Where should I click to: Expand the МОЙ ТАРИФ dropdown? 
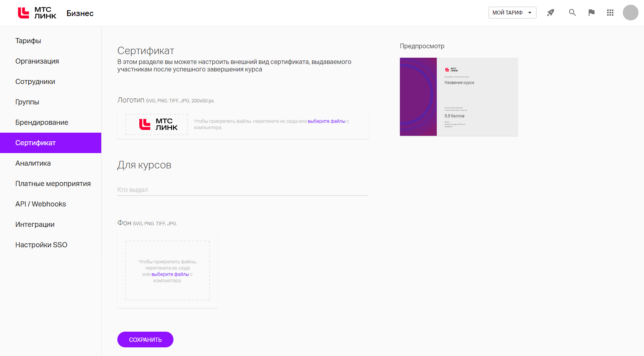pyautogui.click(x=512, y=13)
